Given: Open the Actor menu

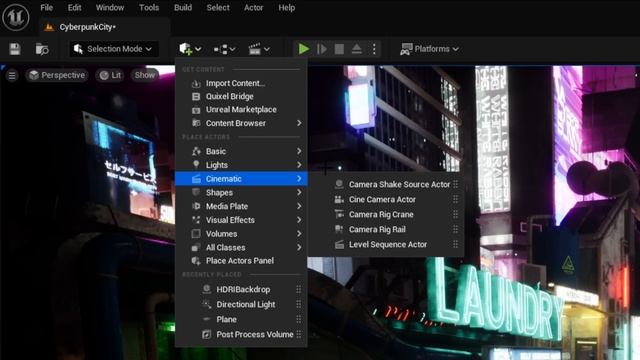Looking at the screenshot, I should click(x=253, y=7).
